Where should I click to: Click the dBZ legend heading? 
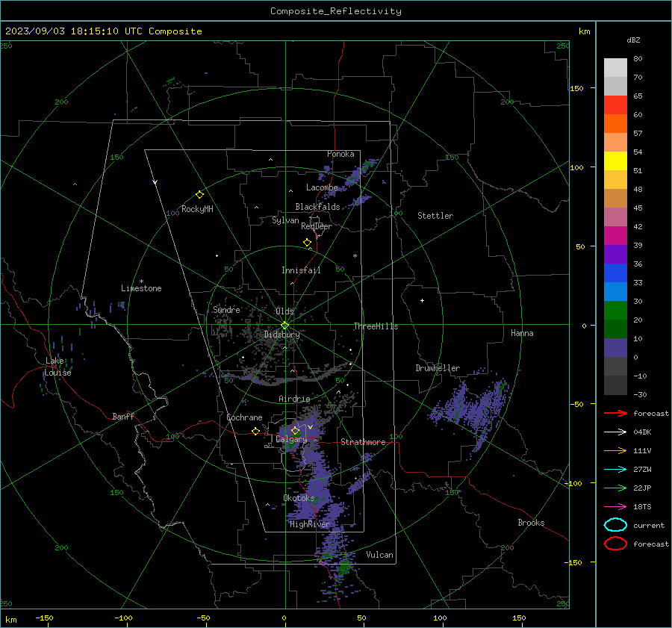click(x=633, y=40)
